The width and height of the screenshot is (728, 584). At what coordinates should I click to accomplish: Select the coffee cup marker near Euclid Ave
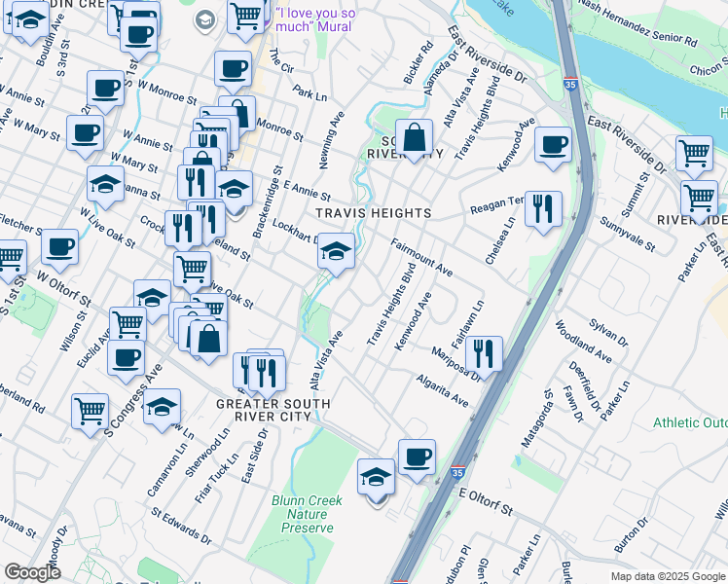(x=126, y=357)
